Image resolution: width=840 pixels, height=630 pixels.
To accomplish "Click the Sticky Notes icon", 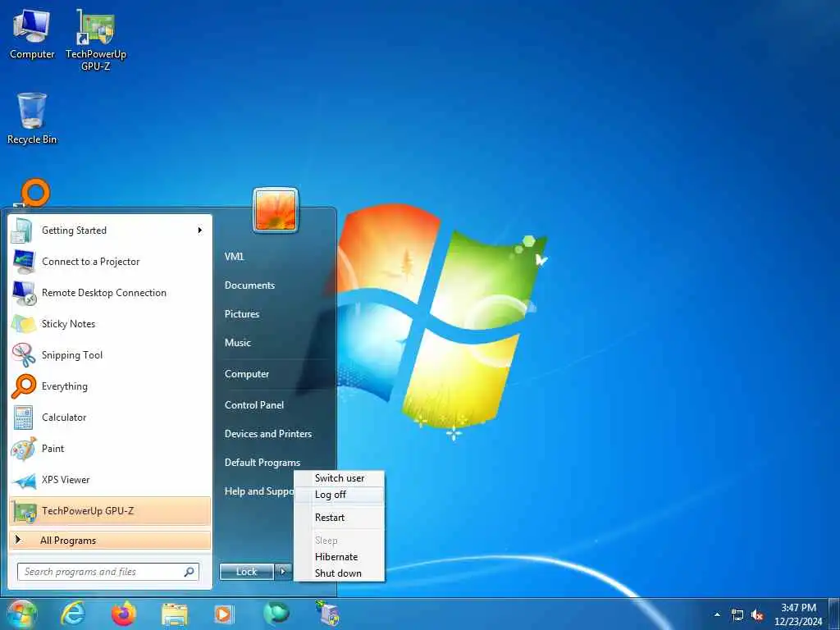I will 24,324.
